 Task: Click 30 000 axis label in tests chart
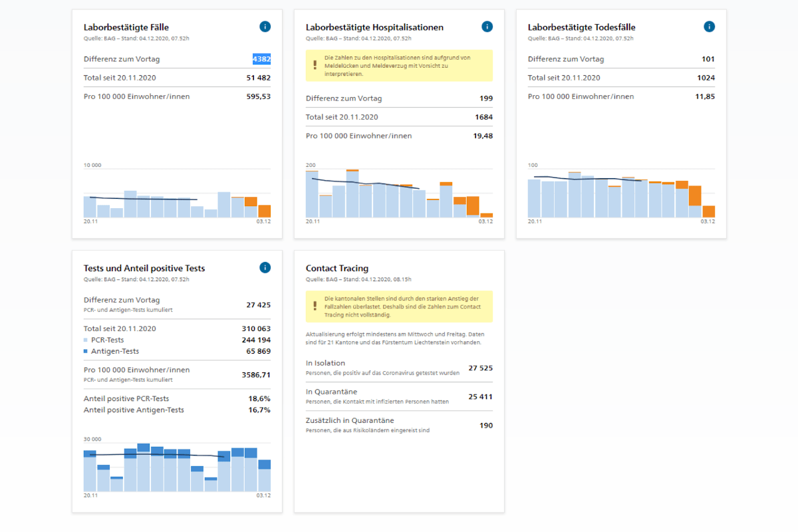coord(92,439)
